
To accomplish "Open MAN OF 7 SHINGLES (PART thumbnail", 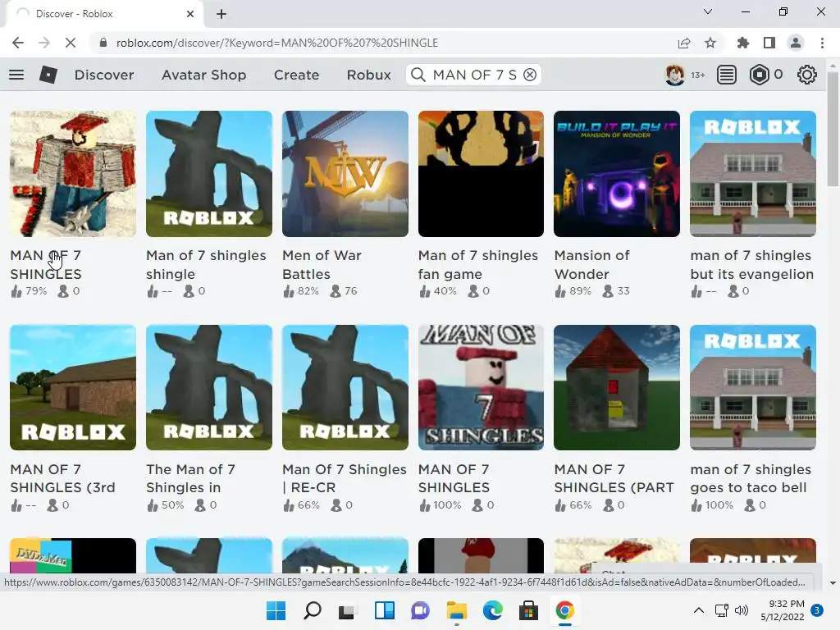I will tap(617, 387).
